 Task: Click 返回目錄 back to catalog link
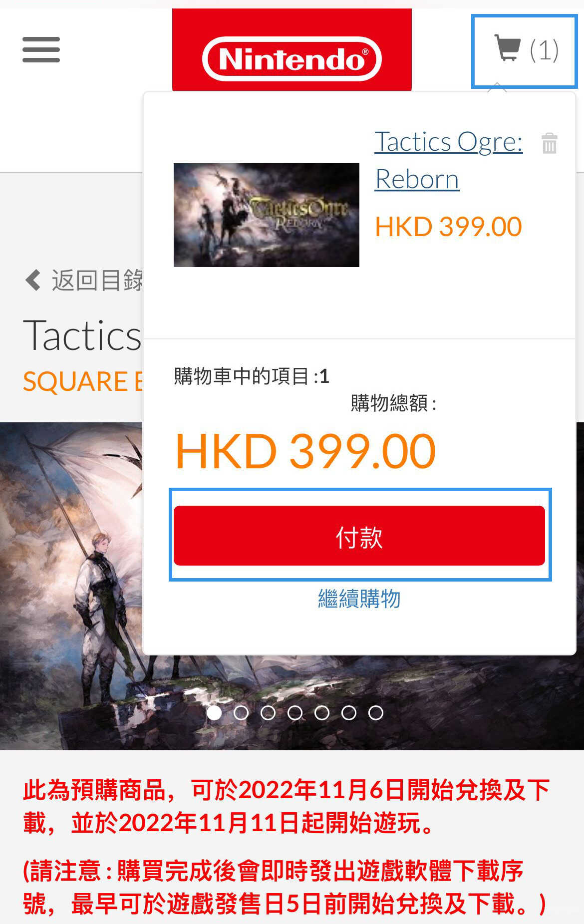(97, 280)
